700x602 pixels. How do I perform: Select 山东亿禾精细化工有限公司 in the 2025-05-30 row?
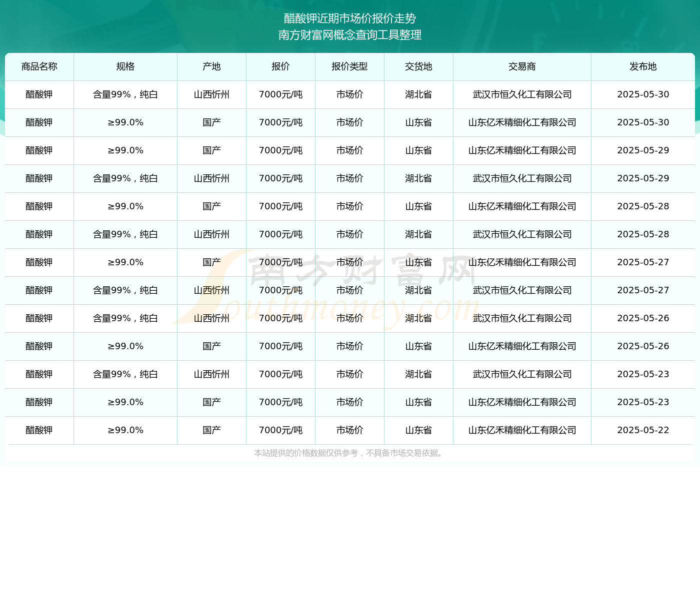[522, 122]
